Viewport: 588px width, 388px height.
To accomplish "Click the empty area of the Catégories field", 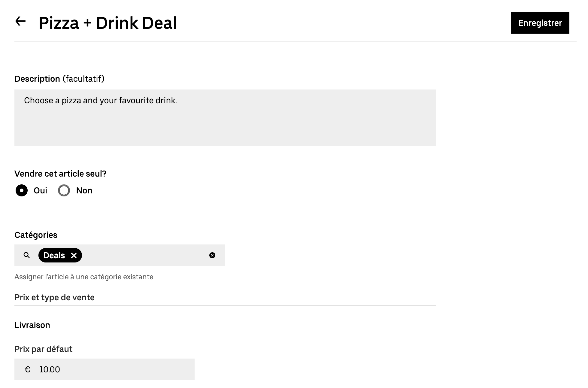I will pyautogui.click(x=144, y=255).
